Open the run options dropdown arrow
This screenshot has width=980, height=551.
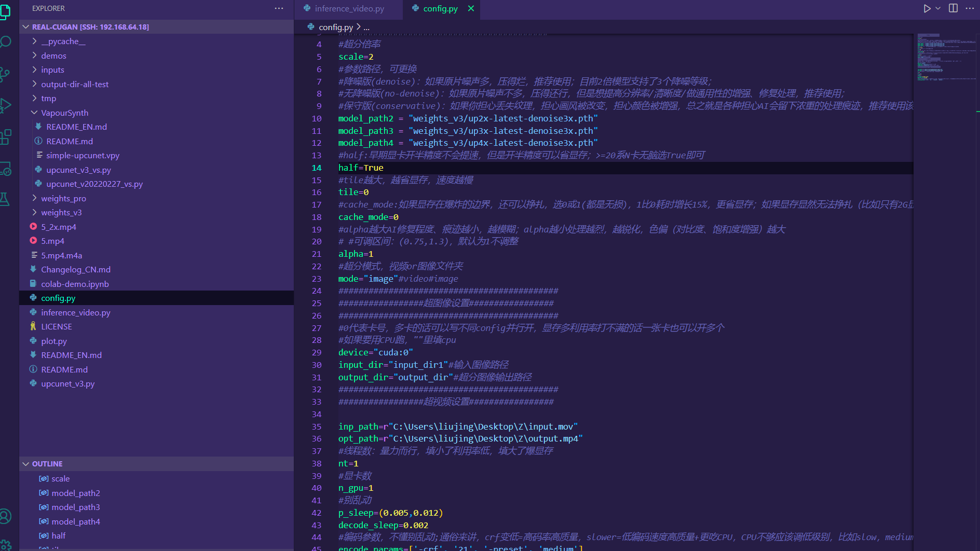[x=938, y=8]
